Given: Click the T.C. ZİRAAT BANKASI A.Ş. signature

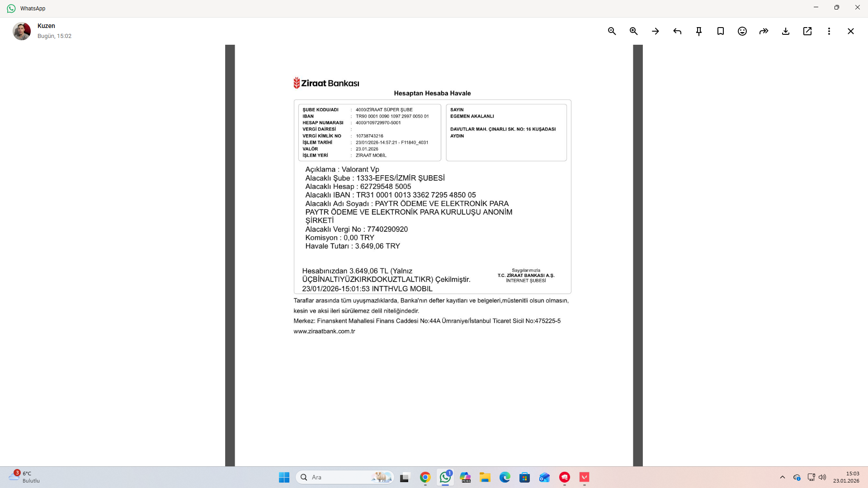Looking at the screenshot, I should click(x=526, y=276).
